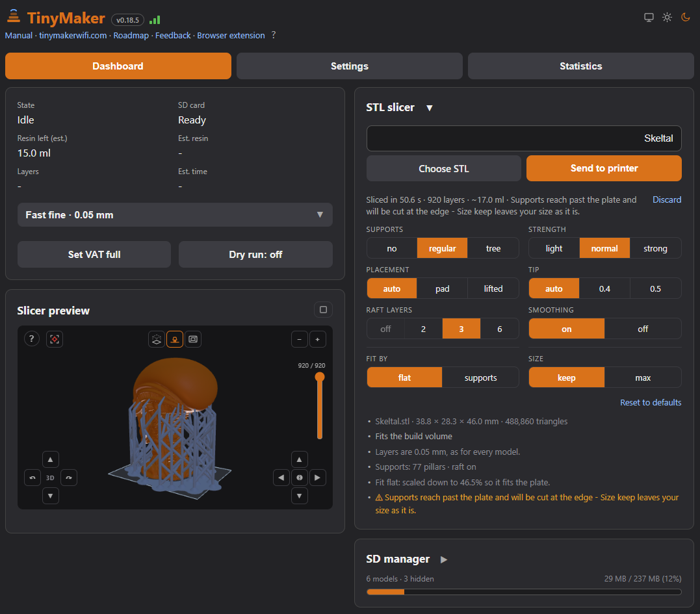Viewport: 700px width, 614px height.
Task: Set tip size to 0.4
Action: coord(604,288)
